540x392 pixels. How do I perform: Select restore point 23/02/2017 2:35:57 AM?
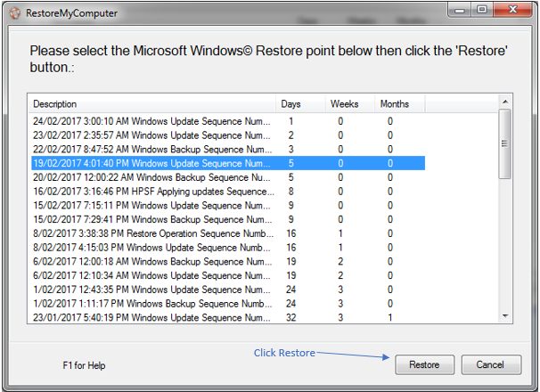228,135
